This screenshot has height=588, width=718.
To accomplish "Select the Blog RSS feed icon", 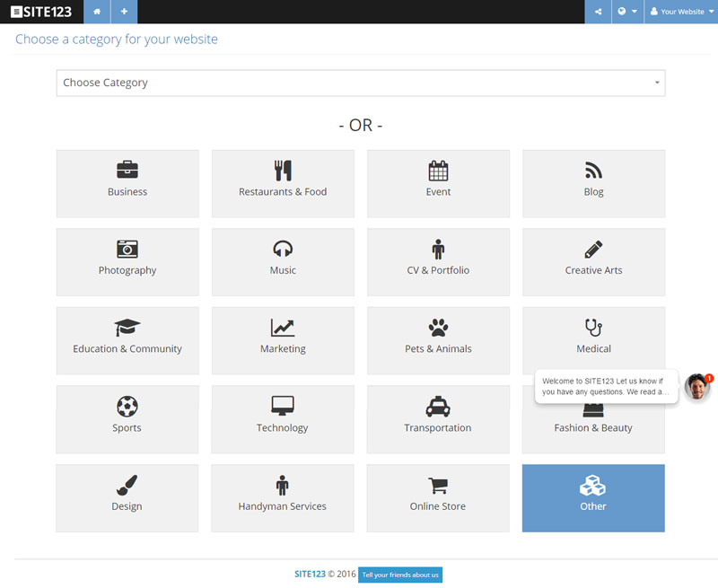I will click(x=593, y=171).
